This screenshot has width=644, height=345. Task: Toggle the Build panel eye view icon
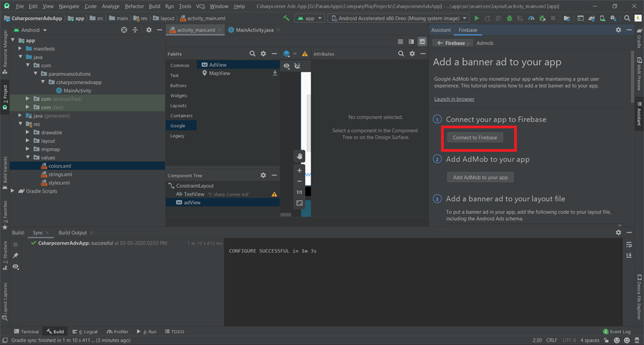(x=16, y=266)
